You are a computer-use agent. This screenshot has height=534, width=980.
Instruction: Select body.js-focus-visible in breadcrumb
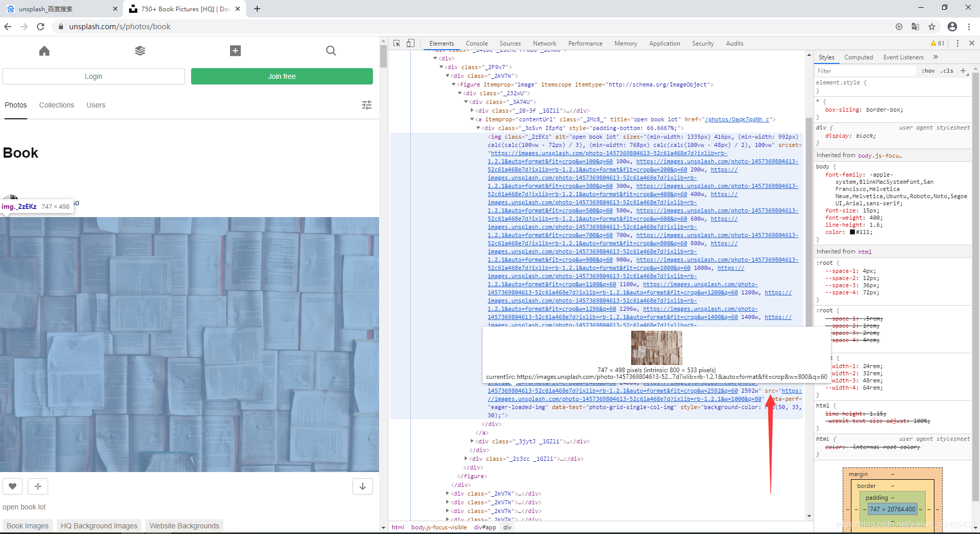pos(439,527)
